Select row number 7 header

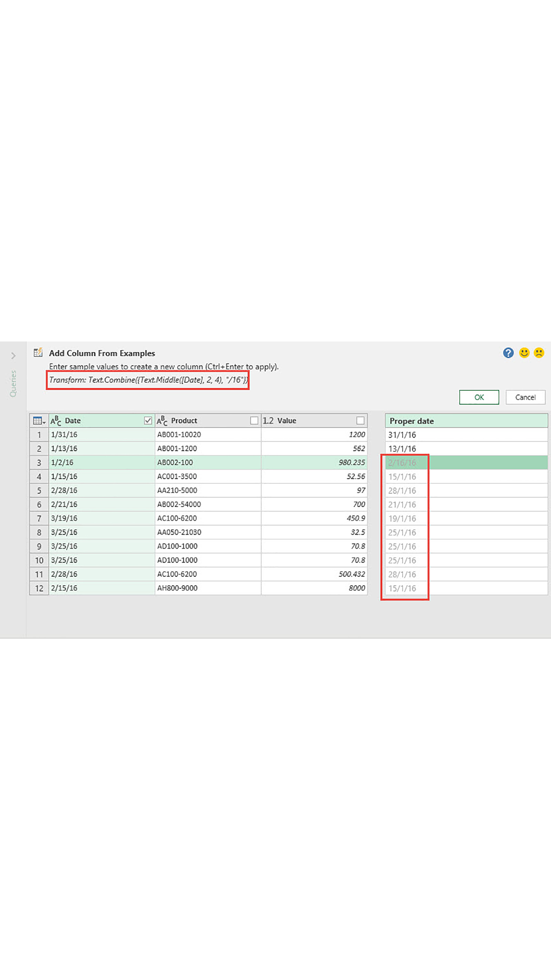click(x=39, y=518)
